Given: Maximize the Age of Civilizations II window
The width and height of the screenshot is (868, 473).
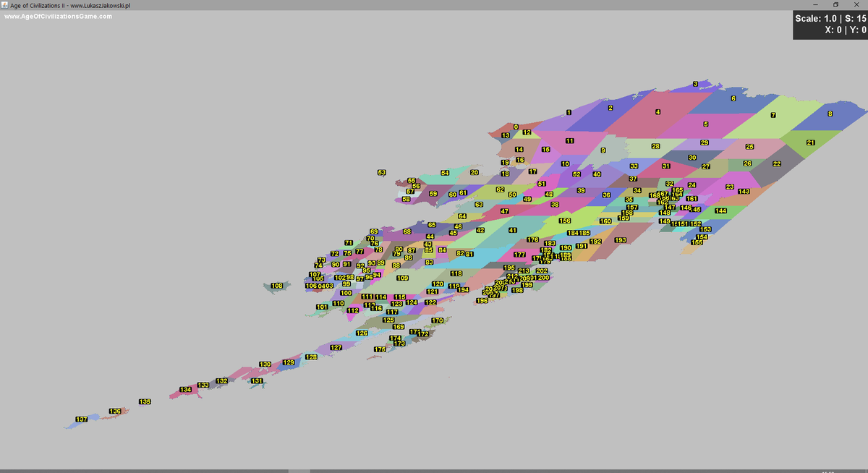Looking at the screenshot, I should 835,5.
